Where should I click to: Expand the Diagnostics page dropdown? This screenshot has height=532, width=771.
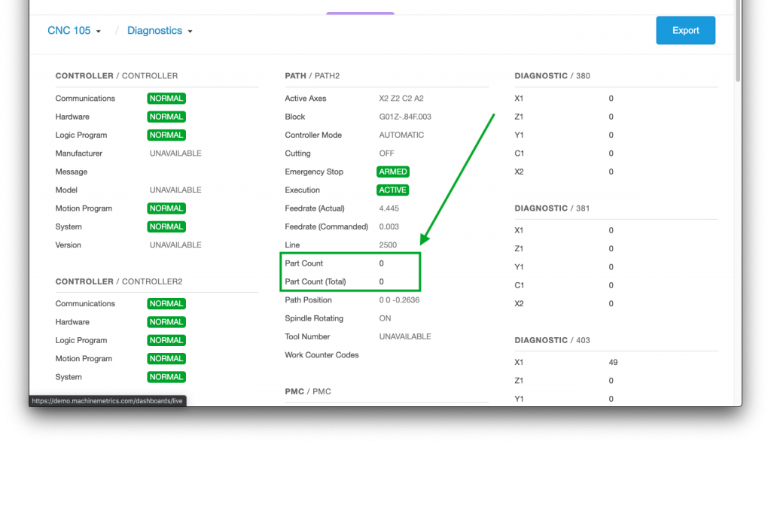(x=159, y=31)
